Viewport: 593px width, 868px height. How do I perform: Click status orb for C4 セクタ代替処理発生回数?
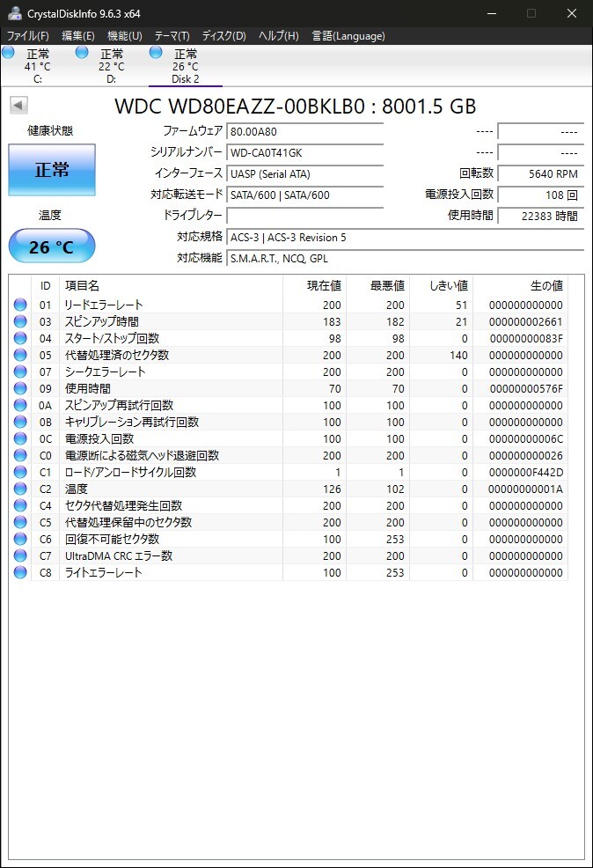[x=20, y=504]
